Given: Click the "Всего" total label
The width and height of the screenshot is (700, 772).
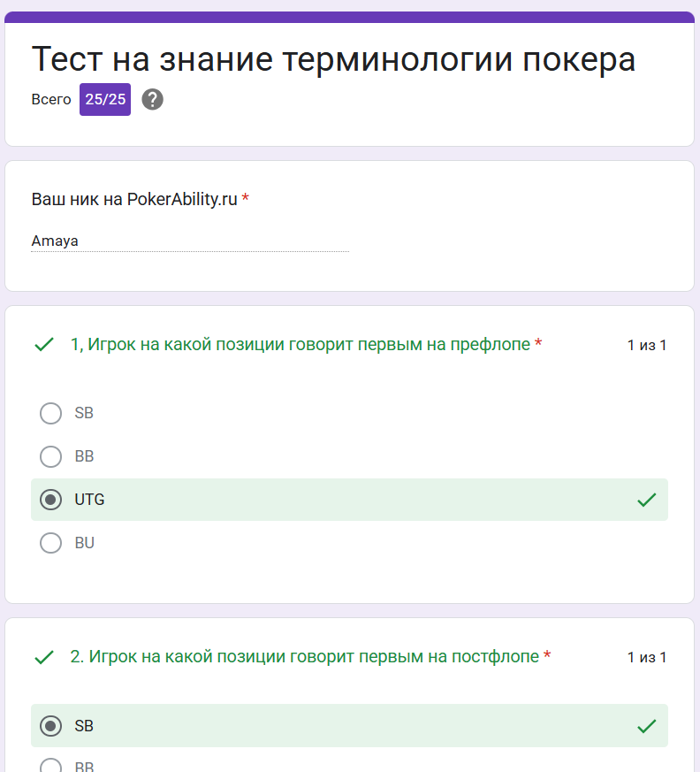Looking at the screenshot, I should [x=51, y=99].
